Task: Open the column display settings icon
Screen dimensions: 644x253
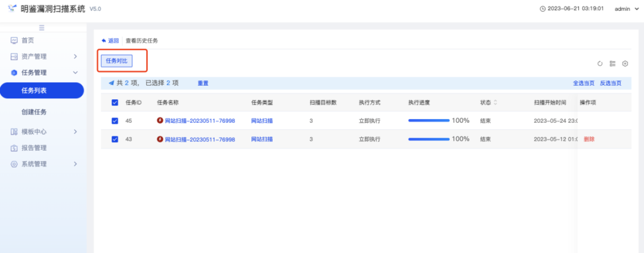Action: coord(612,64)
